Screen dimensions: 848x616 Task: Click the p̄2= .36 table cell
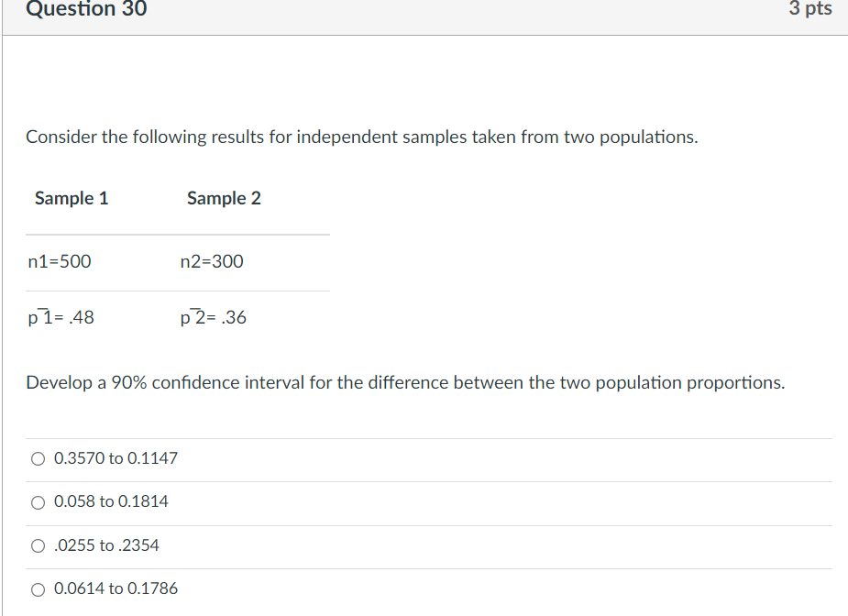click(x=214, y=319)
